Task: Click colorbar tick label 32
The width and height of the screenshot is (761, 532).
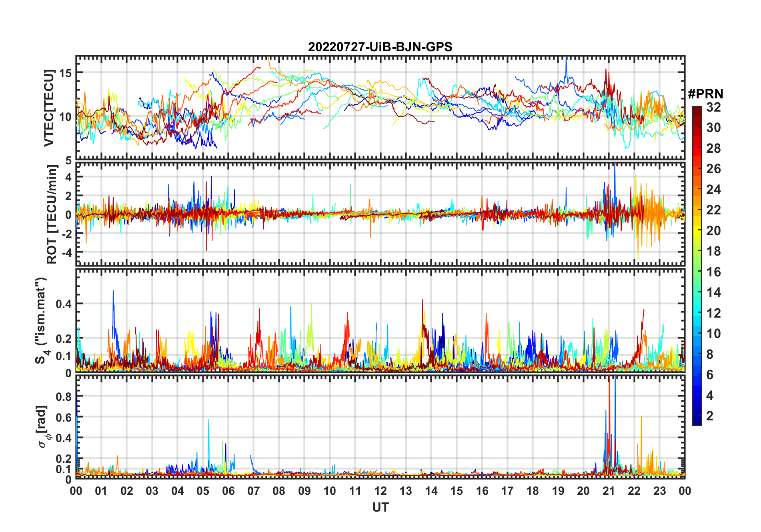Action: (x=713, y=107)
